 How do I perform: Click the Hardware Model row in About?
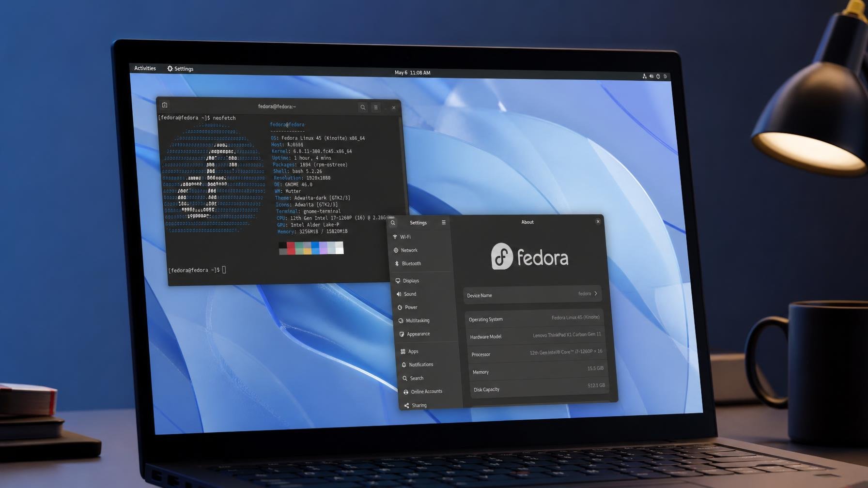point(535,335)
